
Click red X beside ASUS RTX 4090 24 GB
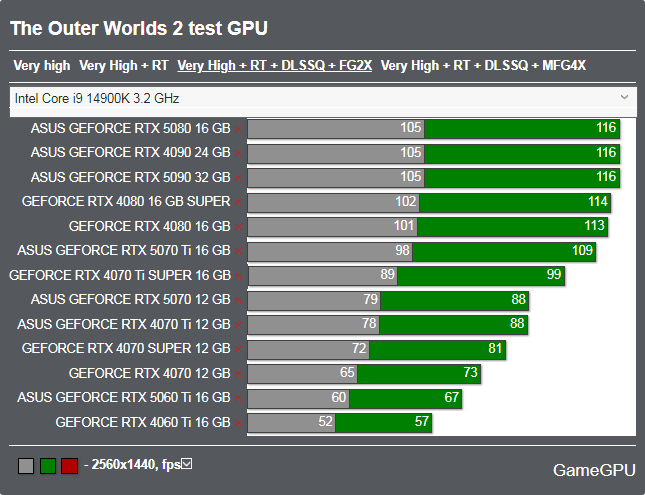click(x=238, y=153)
